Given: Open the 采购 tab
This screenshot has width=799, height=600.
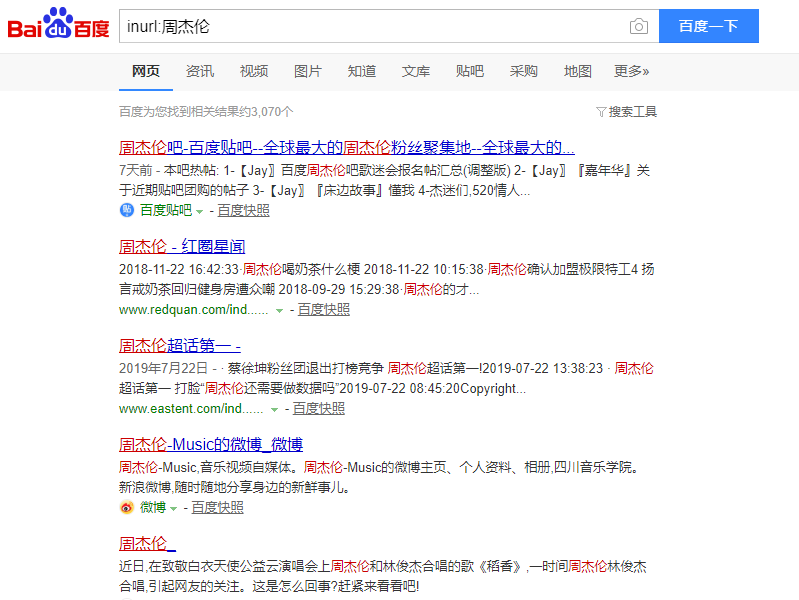Looking at the screenshot, I should [524, 71].
